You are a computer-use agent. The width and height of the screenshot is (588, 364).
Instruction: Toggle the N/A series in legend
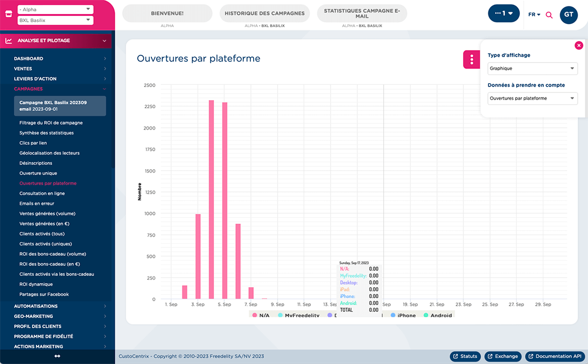coord(260,316)
